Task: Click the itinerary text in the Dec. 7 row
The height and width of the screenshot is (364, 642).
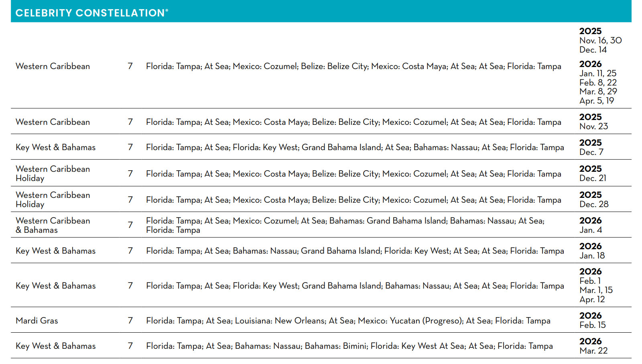Action: [x=355, y=147]
